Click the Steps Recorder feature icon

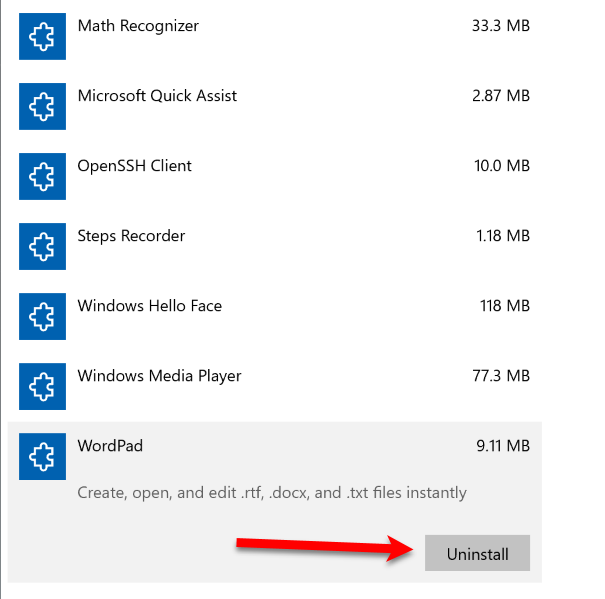(x=42, y=246)
